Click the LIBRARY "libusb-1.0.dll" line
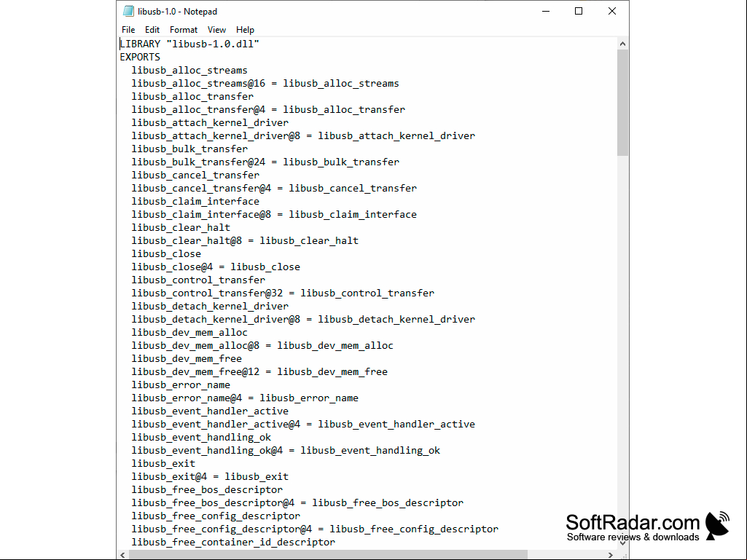The height and width of the screenshot is (560, 747). point(189,44)
